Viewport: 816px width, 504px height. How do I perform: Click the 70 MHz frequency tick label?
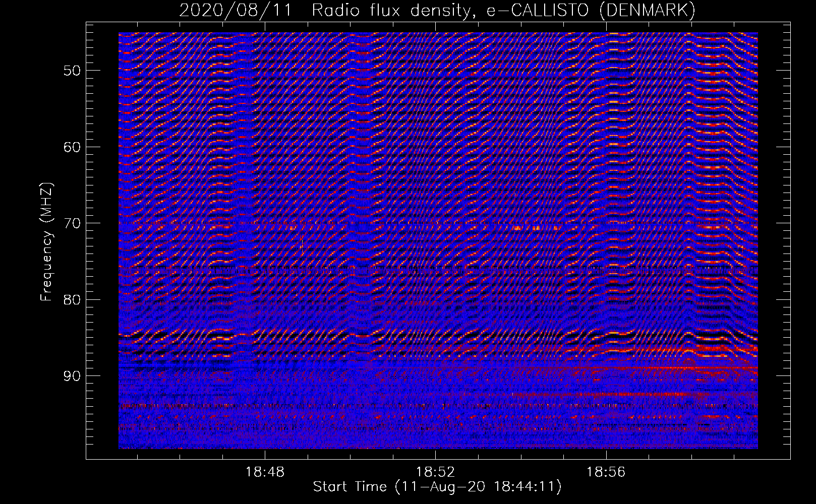72,223
